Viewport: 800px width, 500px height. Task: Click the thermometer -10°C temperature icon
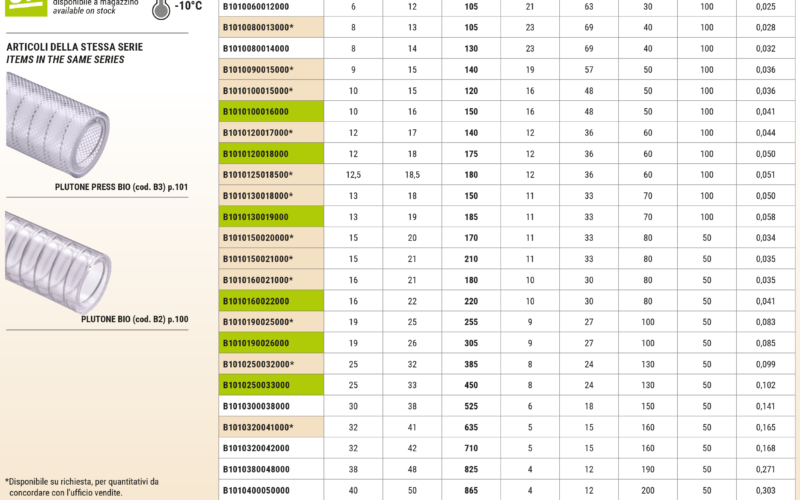[x=161, y=9]
